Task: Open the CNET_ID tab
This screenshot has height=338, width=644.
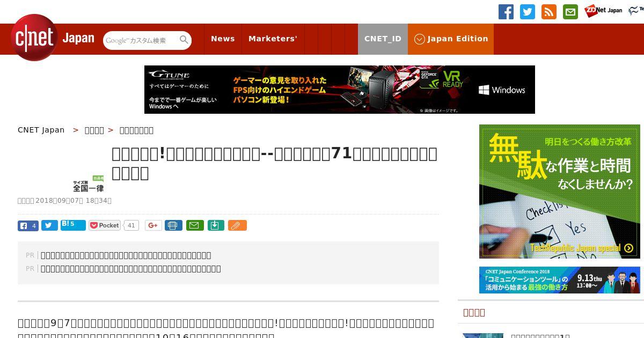Action: (x=383, y=39)
